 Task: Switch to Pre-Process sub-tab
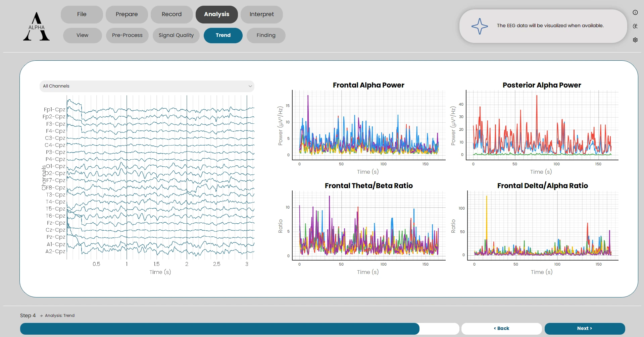tap(127, 36)
